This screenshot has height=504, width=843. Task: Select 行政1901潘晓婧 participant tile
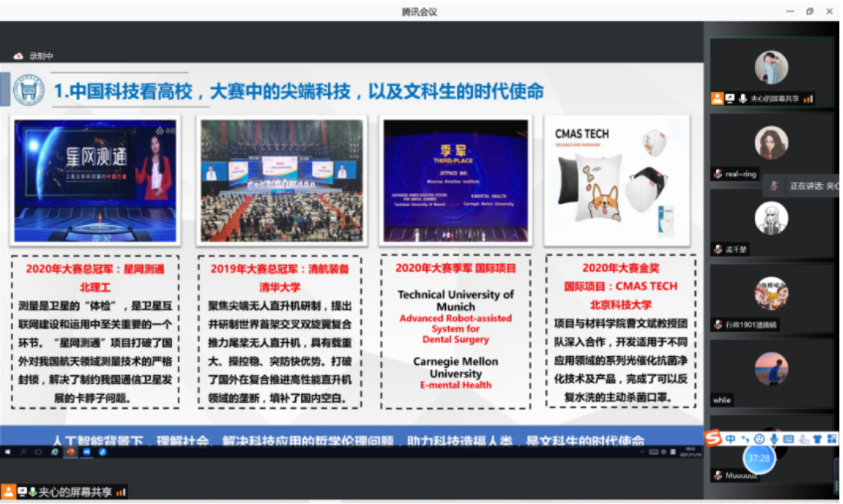click(771, 296)
